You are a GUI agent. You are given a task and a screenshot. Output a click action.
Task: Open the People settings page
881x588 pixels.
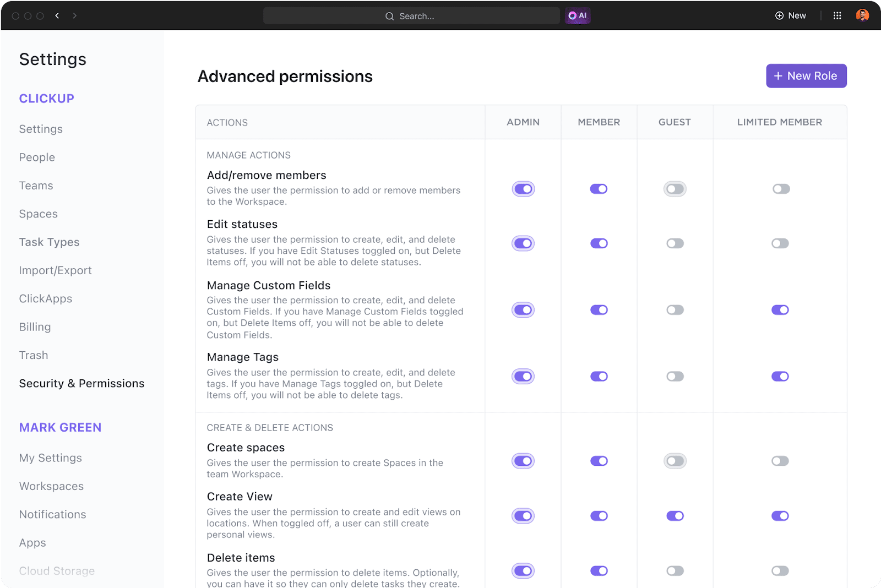coord(37,157)
